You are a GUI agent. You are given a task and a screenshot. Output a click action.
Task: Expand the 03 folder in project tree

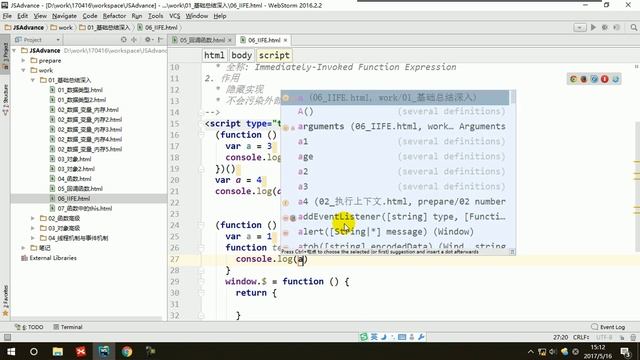33,228
